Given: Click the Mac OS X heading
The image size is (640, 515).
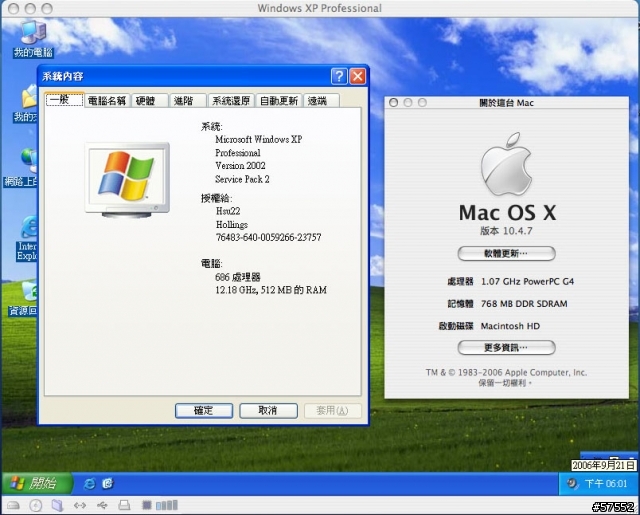Looking at the screenshot, I should [507, 212].
